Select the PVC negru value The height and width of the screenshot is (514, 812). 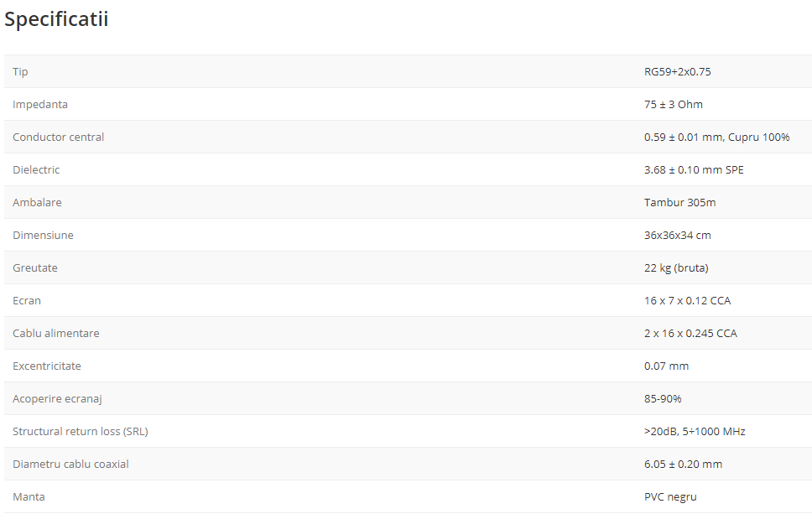click(x=670, y=496)
